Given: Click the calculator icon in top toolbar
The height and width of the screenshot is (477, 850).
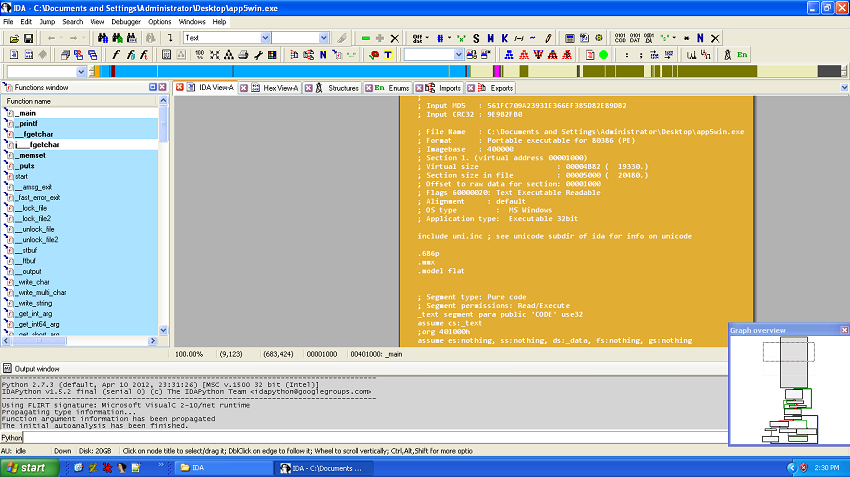Looking at the screenshot, I should coord(570,38).
